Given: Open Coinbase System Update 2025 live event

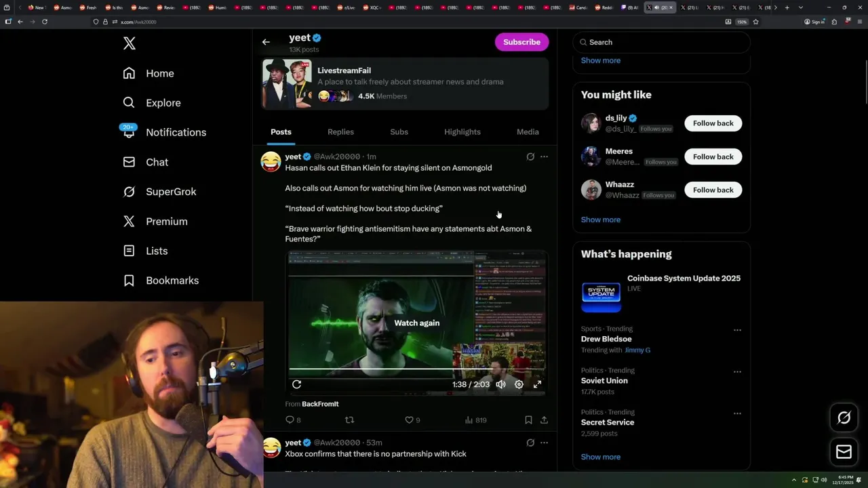Looking at the screenshot, I should 661,292.
